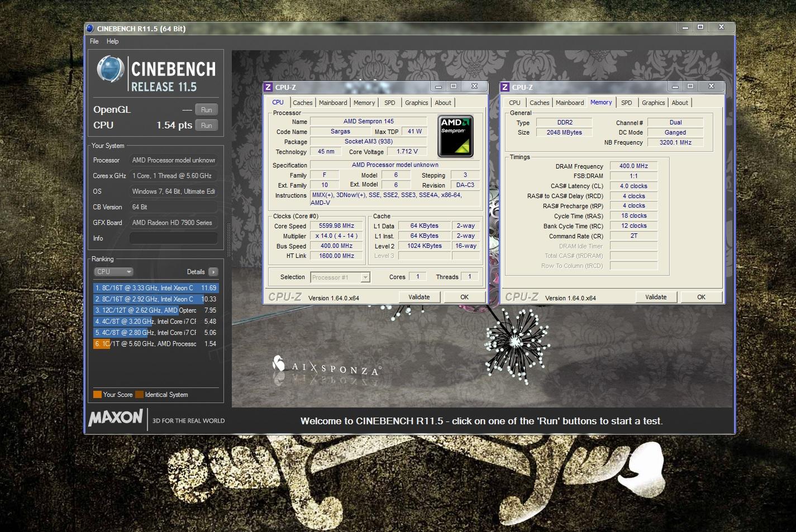Switch to SPD tab in left CPU-Z window
The image size is (796, 532).
tap(390, 103)
